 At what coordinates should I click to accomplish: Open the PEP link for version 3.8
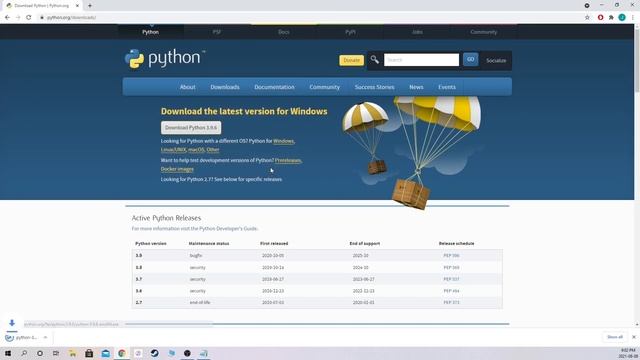point(451,267)
